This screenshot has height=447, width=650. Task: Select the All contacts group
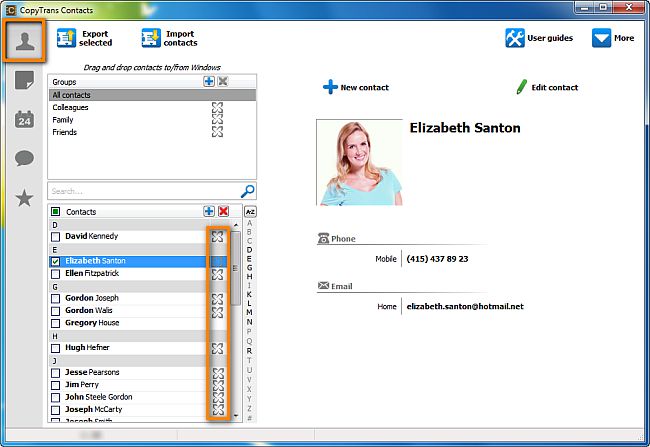(x=152, y=95)
